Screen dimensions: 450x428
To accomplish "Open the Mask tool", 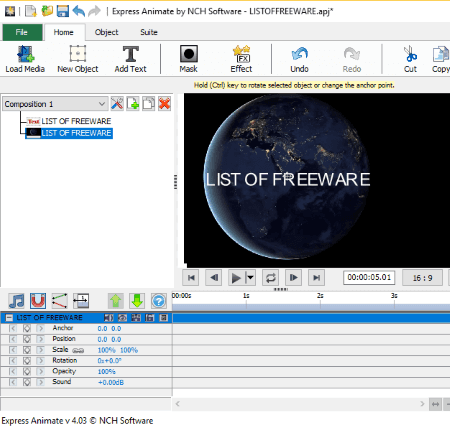I will click(189, 59).
